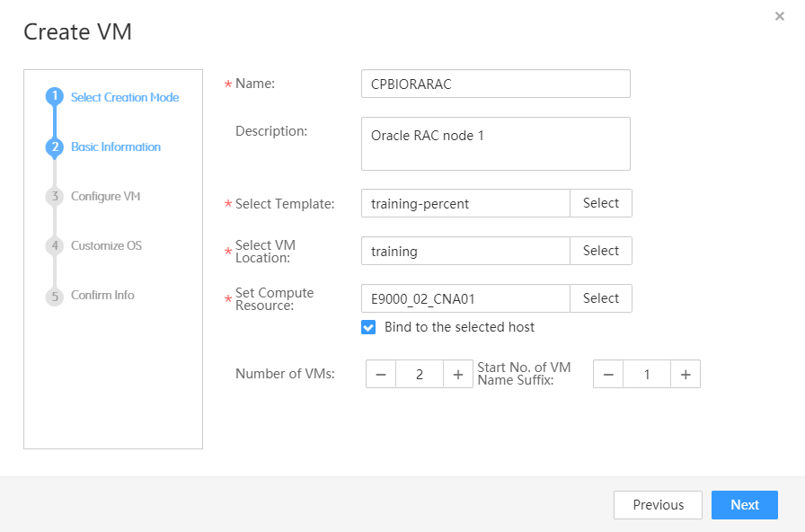Switch to the Configure VM step
Image resolution: width=805 pixels, height=532 pixels.
pyautogui.click(x=106, y=197)
